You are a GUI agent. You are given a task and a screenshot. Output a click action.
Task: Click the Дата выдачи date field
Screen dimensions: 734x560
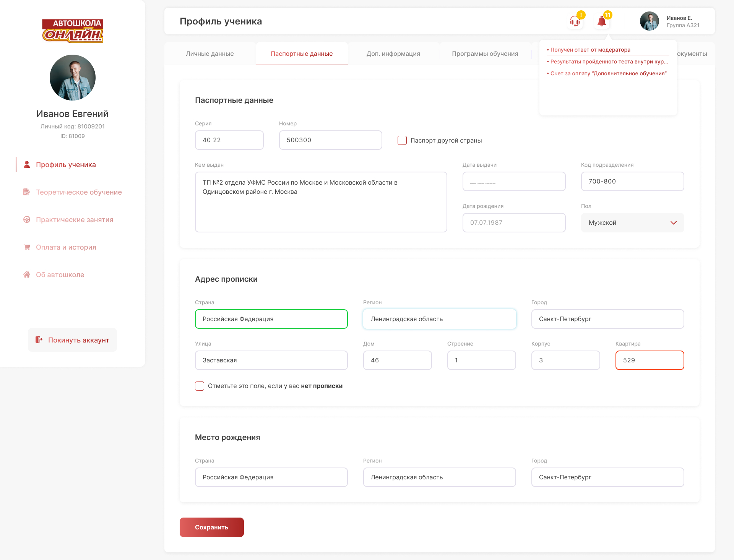514,182
